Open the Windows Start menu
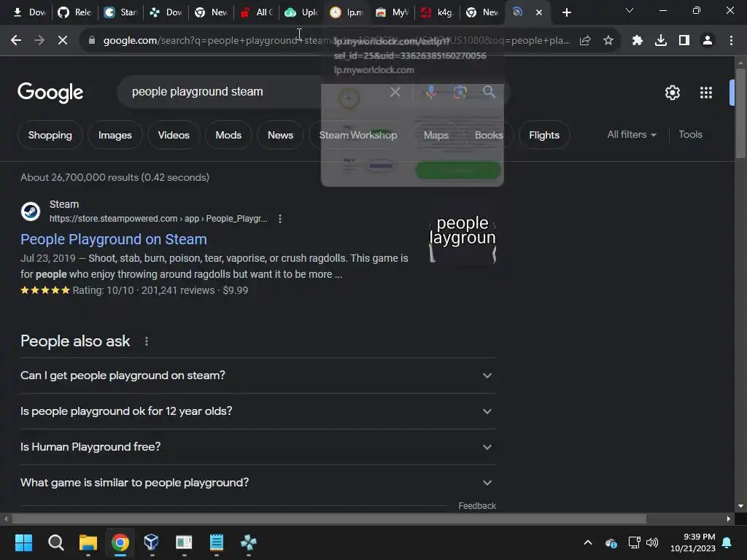 click(23, 542)
